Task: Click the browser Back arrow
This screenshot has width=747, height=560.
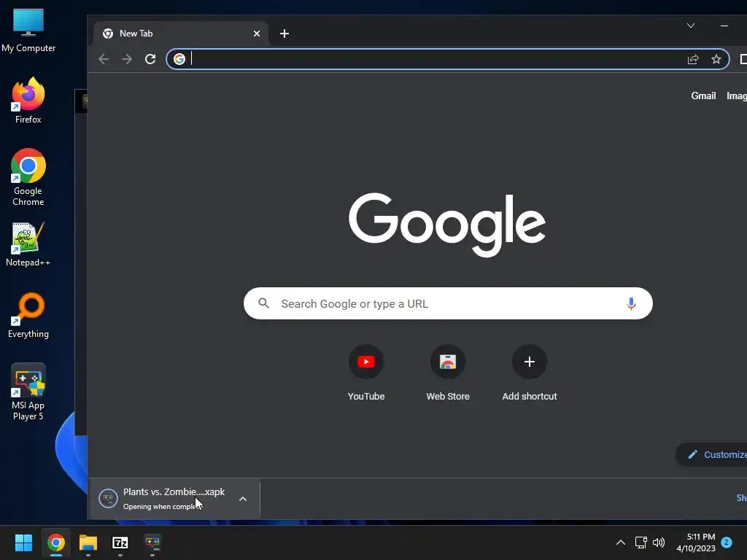Action: click(x=104, y=59)
